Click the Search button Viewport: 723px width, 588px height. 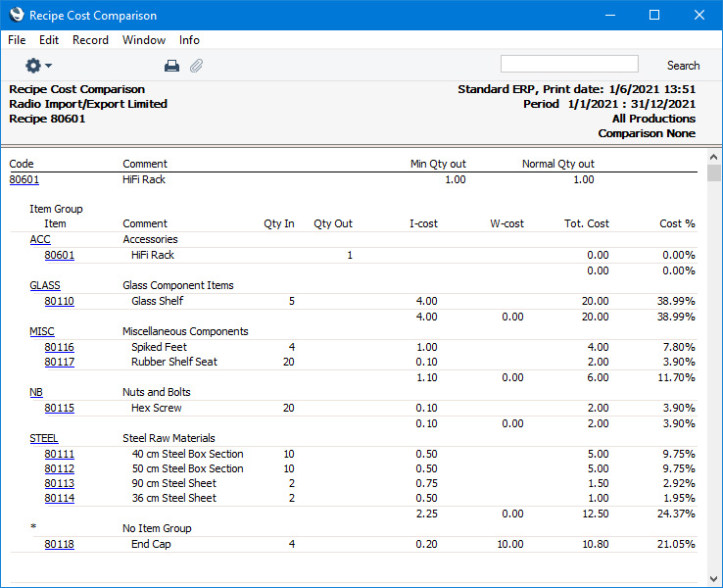click(x=683, y=66)
